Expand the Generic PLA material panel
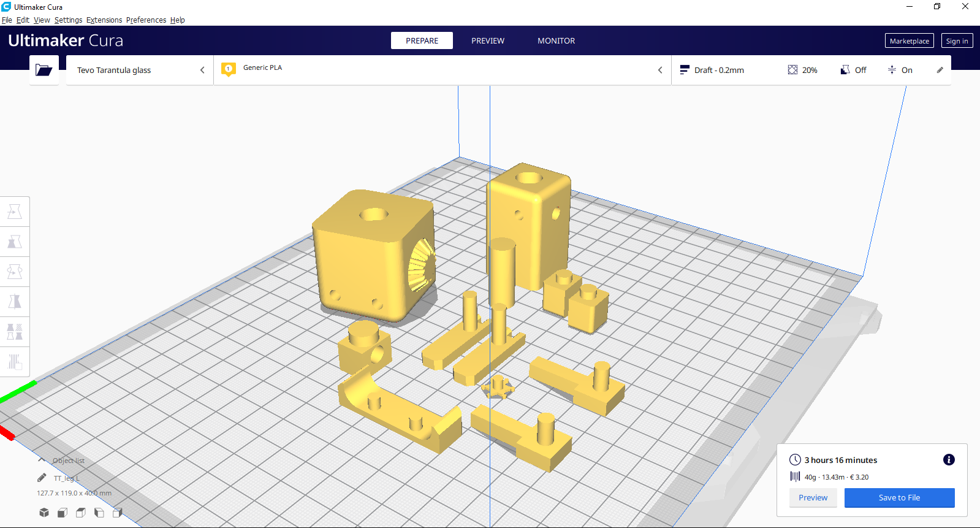Screen dimensions: 980x528 coord(441,70)
